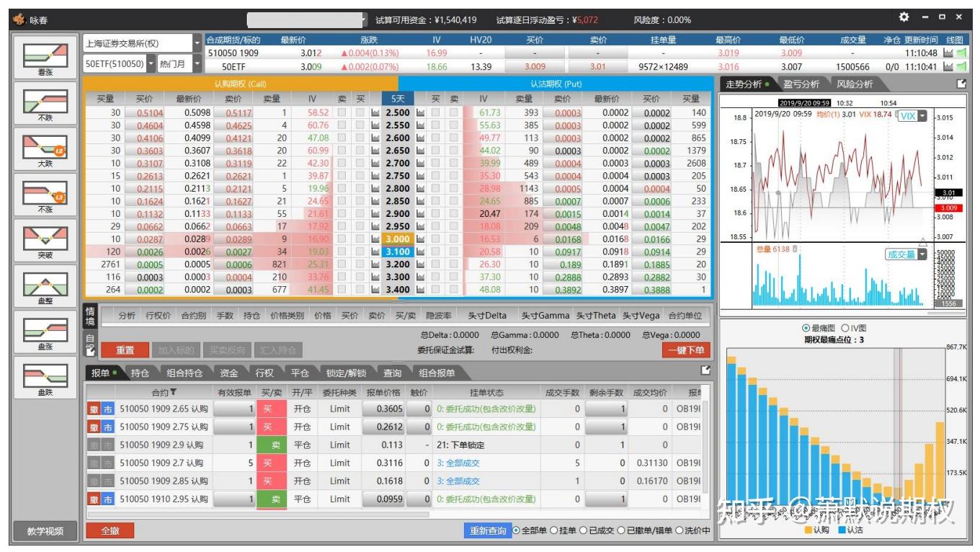Select the 盘跌 strategy icon
Screen dimensions: 980x552
click(45, 377)
